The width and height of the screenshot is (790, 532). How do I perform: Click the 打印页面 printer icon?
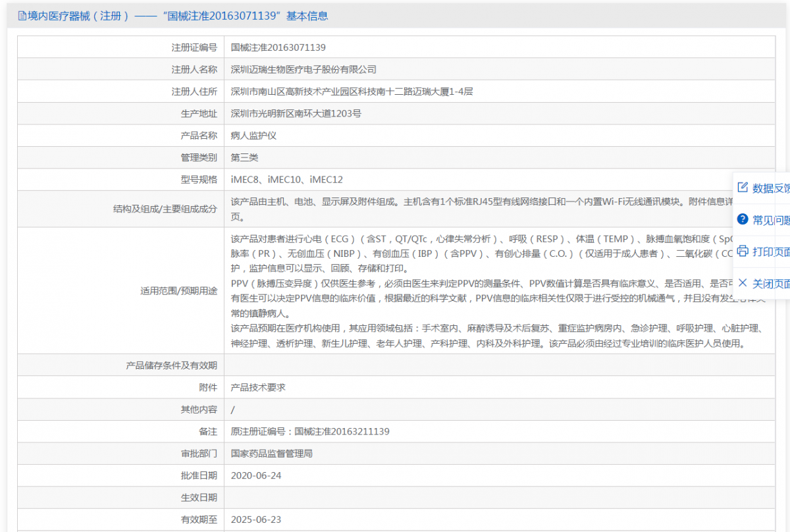tap(743, 251)
